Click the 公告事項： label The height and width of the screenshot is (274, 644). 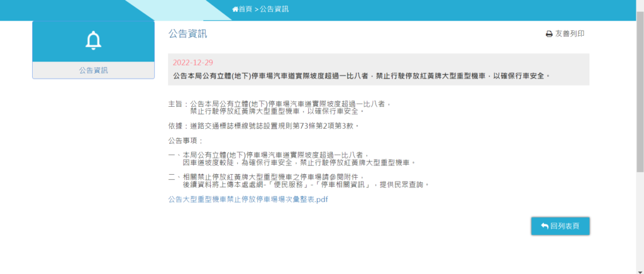pos(186,141)
